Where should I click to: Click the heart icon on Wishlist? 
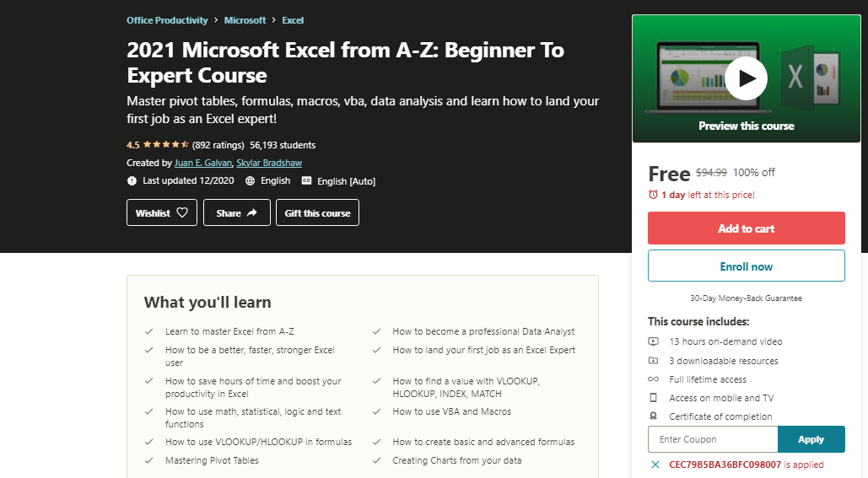183,213
